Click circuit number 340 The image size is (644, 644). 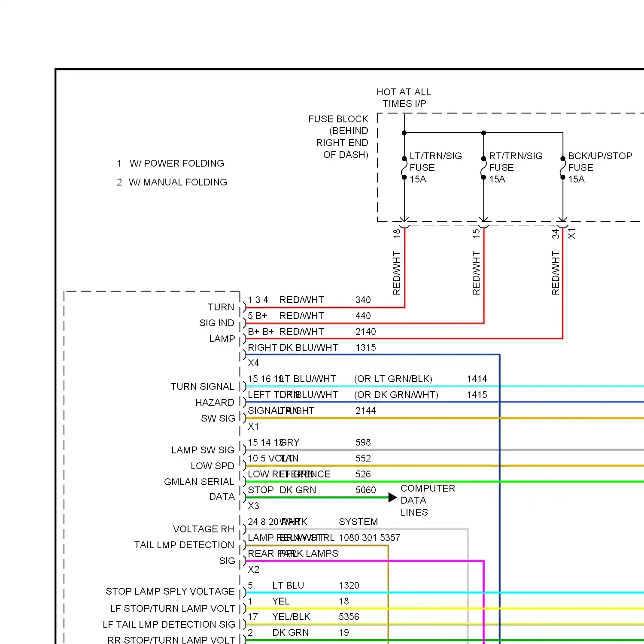(363, 300)
